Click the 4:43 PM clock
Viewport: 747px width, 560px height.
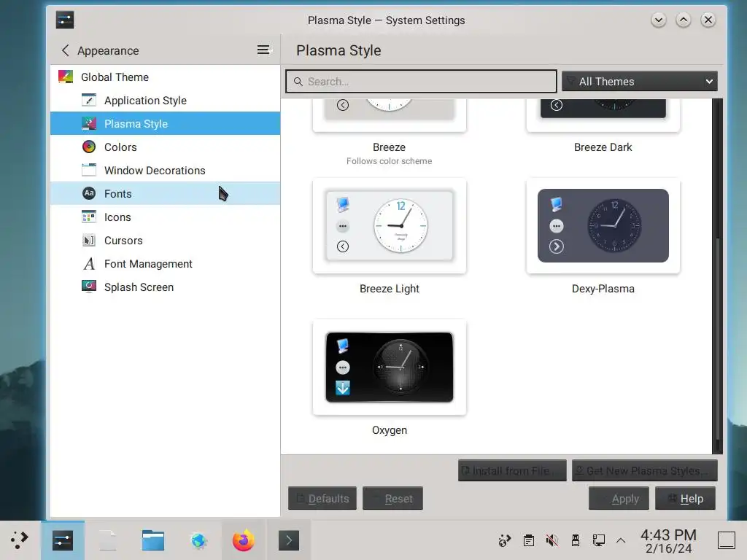(x=668, y=534)
